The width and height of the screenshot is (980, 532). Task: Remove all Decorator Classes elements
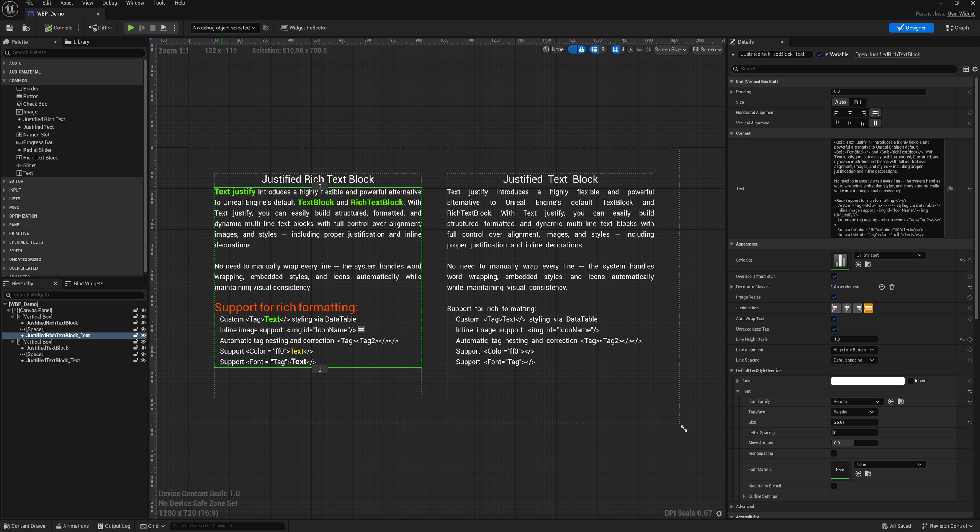point(892,287)
